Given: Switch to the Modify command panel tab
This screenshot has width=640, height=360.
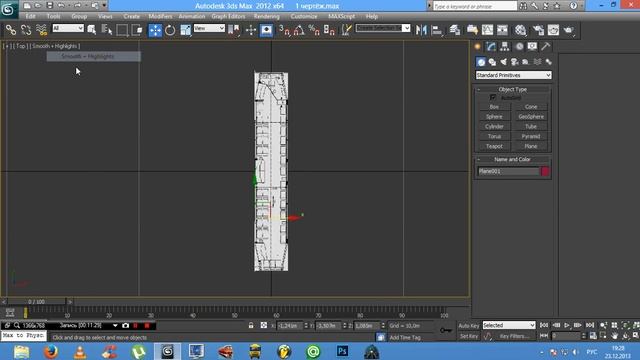Looking at the screenshot, I should [491, 47].
